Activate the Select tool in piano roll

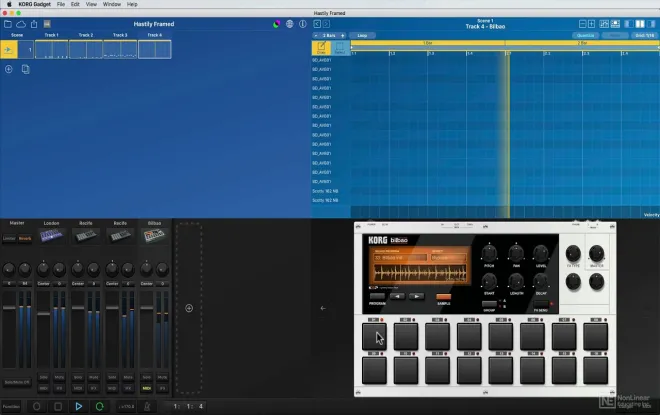click(x=340, y=48)
